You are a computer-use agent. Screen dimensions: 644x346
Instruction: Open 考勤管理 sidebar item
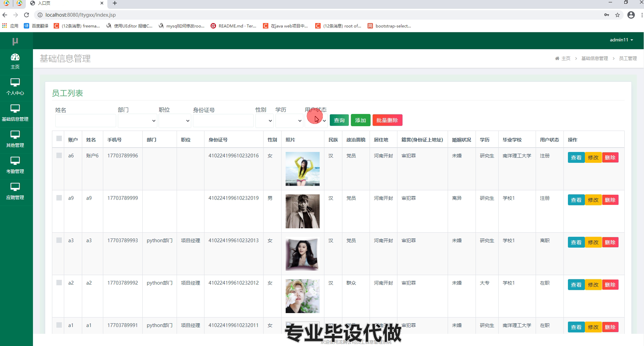click(15, 165)
